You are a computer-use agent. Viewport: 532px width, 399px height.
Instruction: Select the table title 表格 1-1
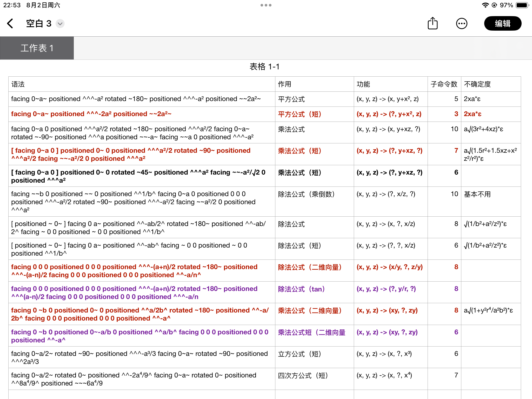(264, 67)
